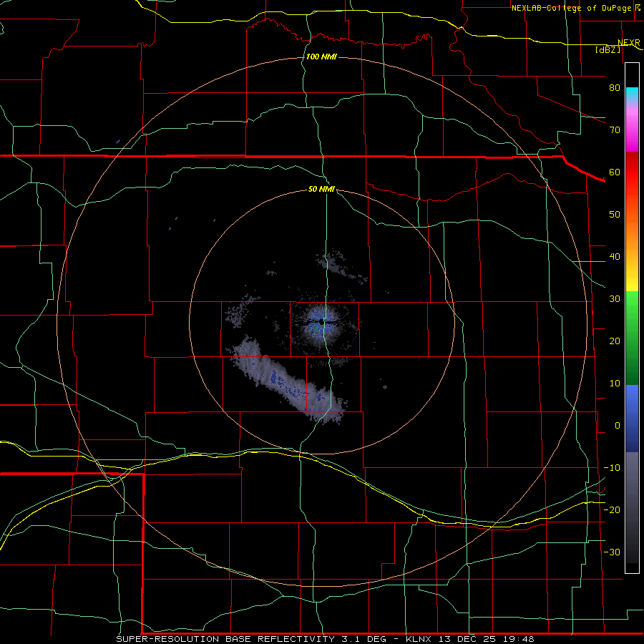
Task: Click the elongated gray reflectivity band southwest of radar
Action: [288, 382]
